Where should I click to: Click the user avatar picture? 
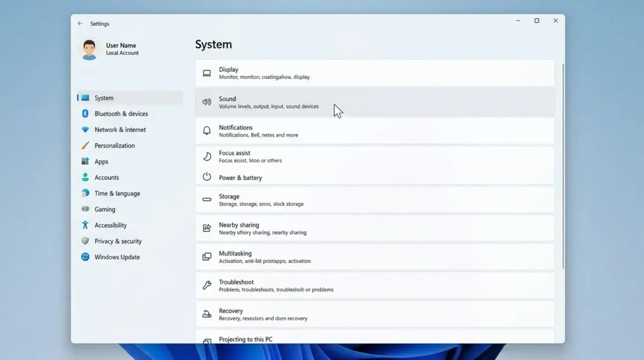point(89,49)
